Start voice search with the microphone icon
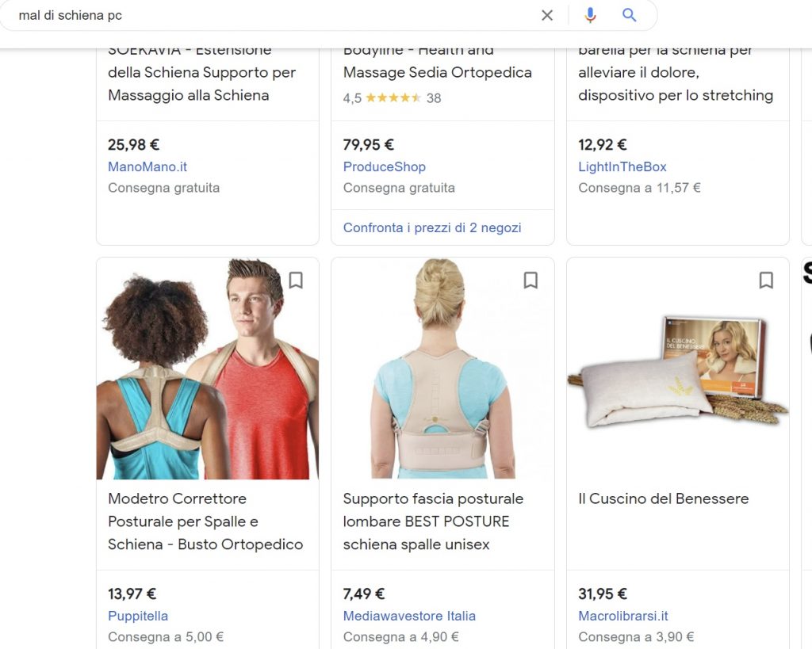The image size is (812, 649). click(590, 16)
